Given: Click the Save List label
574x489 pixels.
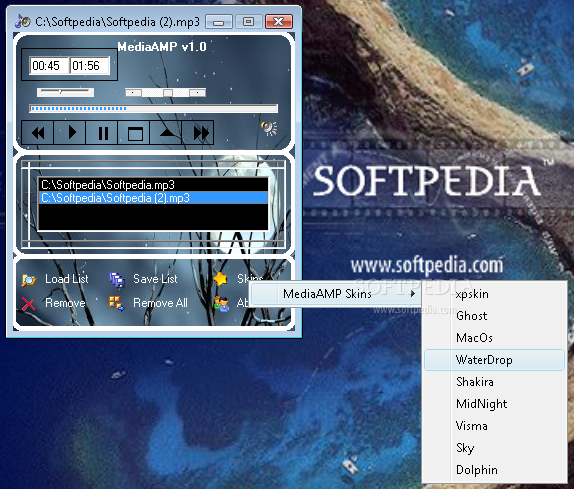Looking at the screenshot, I should 155,279.
